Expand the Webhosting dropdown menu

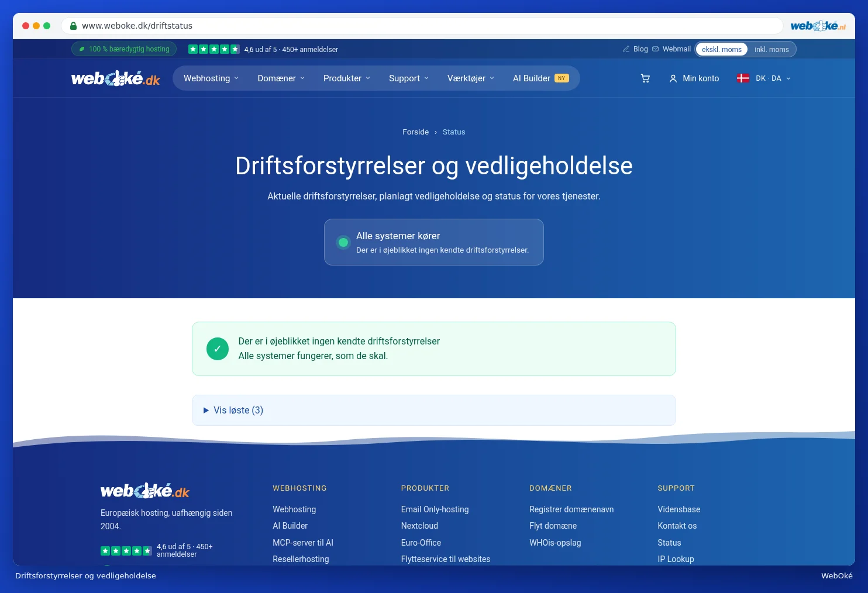tap(211, 78)
